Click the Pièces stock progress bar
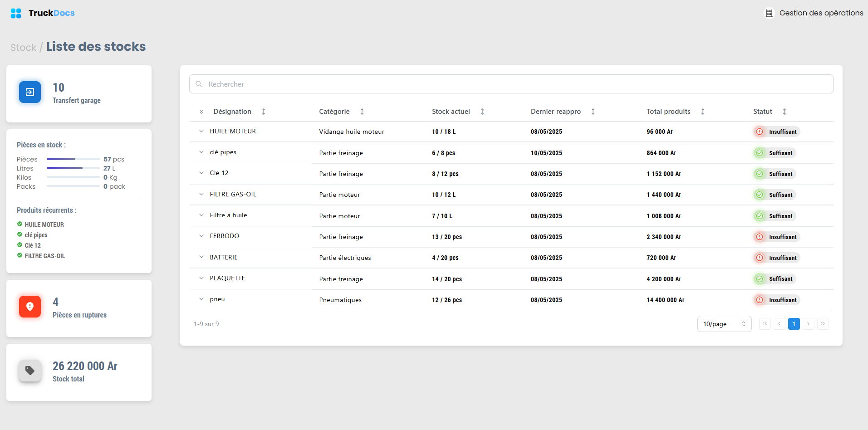 [73, 159]
